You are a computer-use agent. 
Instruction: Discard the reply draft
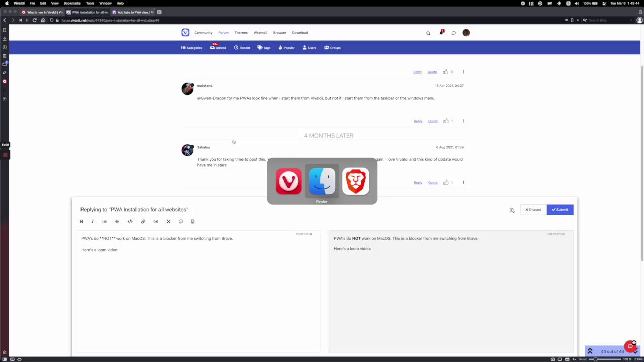(x=533, y=210)
